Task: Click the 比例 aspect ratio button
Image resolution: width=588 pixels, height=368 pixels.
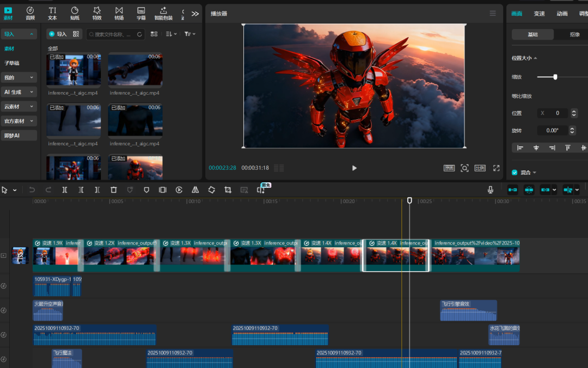Action: coord(480,168)
